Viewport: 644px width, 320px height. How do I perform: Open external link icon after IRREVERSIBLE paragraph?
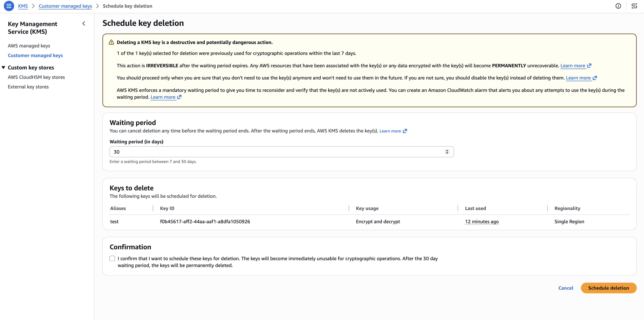(589, 65)
